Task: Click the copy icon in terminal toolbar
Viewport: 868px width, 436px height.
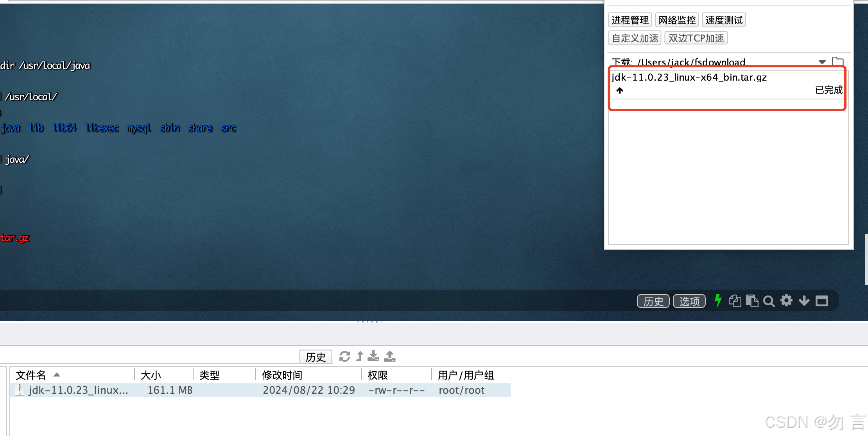Action: pyautogui.click(x=735, y=301)
